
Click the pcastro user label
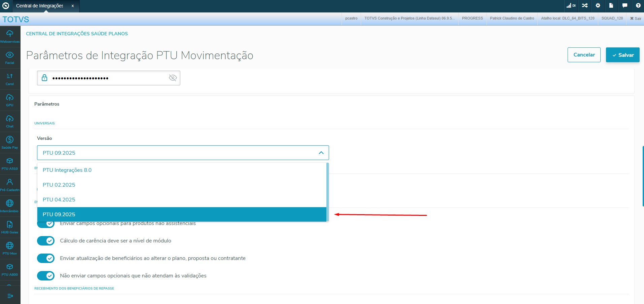click(351, 18)
